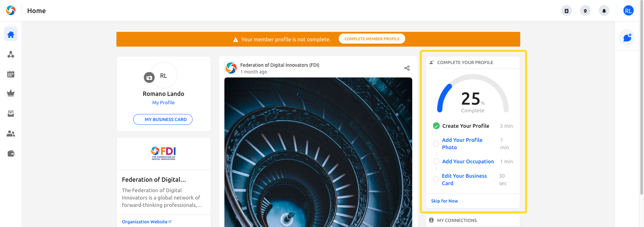Select the Add Your Occupation circle
This screenshot has width=644, height=227.
[x=436, y=161]
